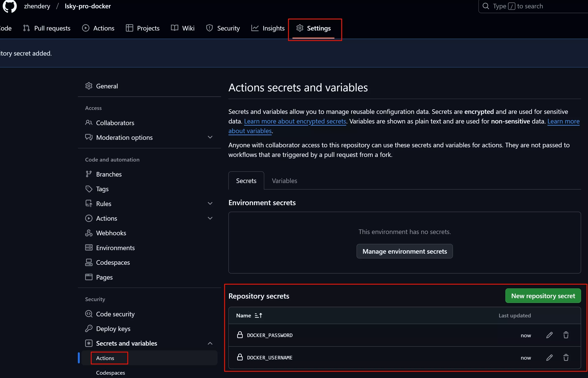The width and height of the screenshot is (588, 378).
Task: Switch to the Variables tab
Action: click(284, 180)
